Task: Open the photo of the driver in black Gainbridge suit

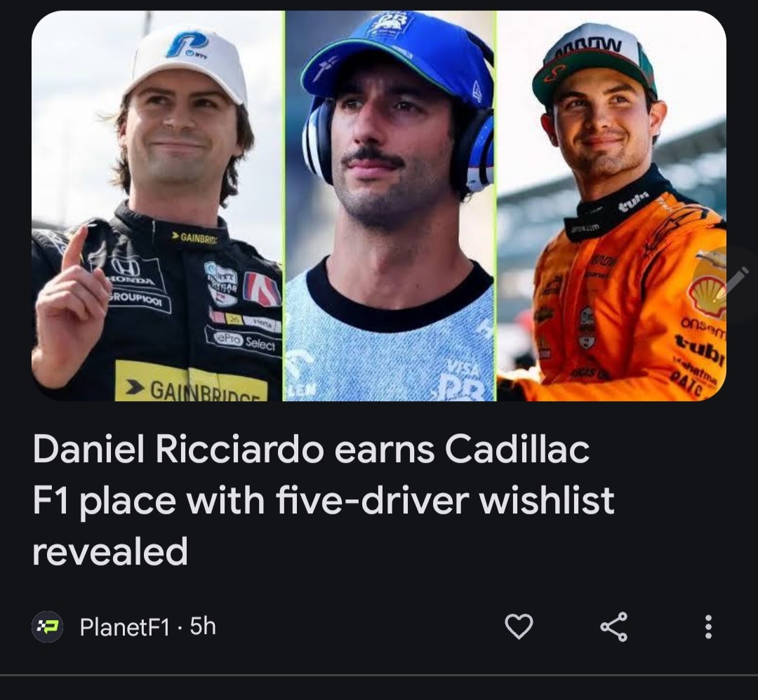Action: (157, 206)
